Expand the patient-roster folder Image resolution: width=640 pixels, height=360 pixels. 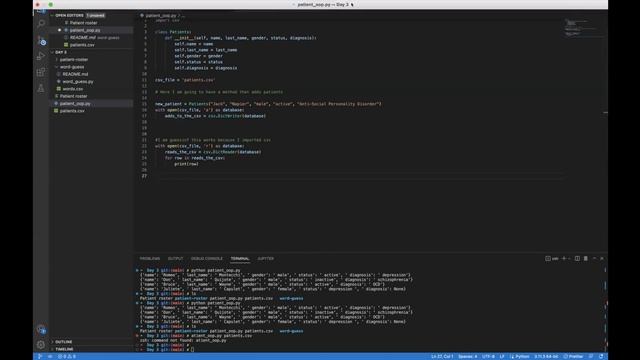point(73,60)
